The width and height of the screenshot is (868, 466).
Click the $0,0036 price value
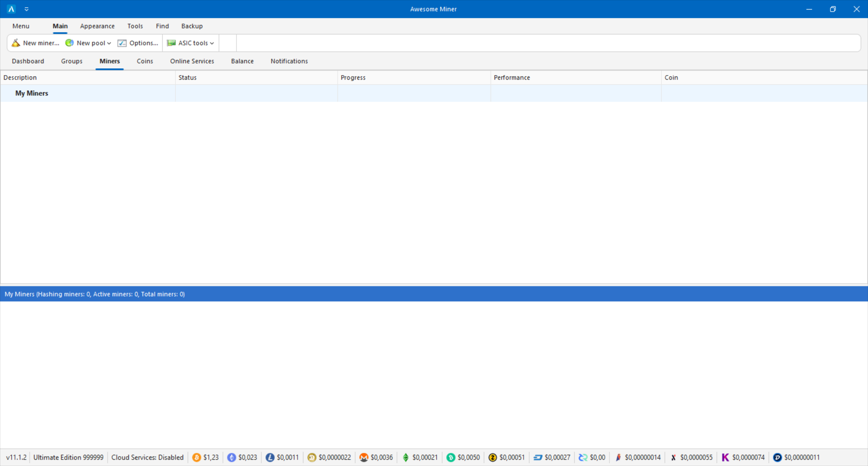click(x=382, y=457)
